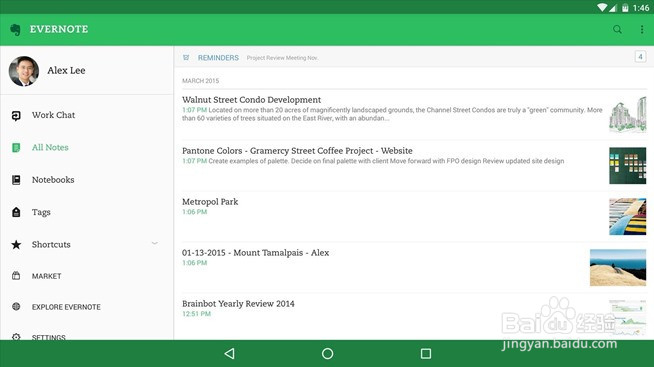This screenshot has width=654, height=367.
Task: Open the REMINDERS header link
Action: point(218,58)
